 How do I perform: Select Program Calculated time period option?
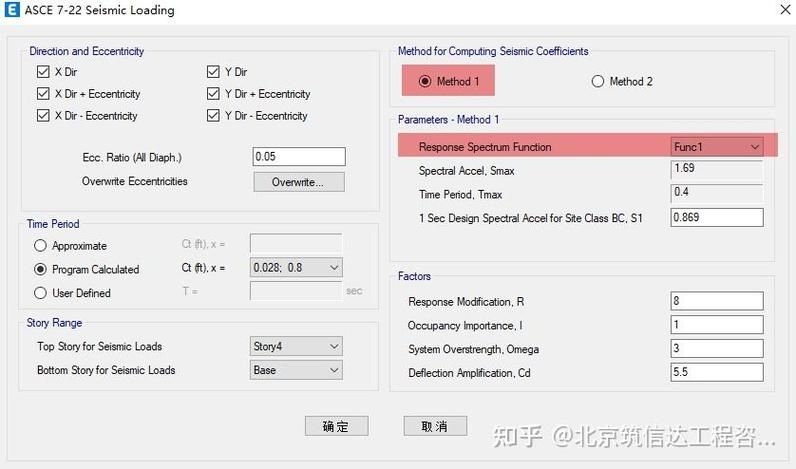point(40,269)
